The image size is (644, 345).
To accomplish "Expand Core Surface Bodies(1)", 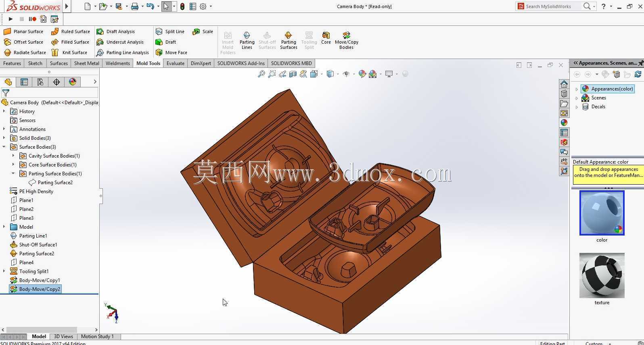I will point(13,165).
